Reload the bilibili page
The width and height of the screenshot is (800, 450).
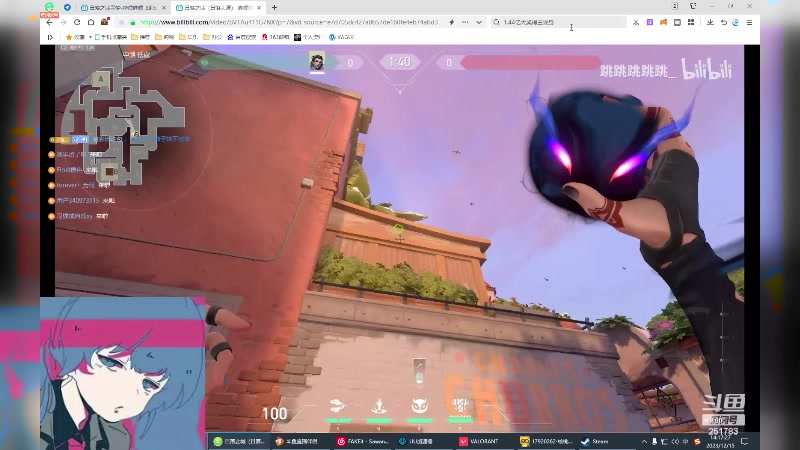pyautogui.click(x=77, y=22)
